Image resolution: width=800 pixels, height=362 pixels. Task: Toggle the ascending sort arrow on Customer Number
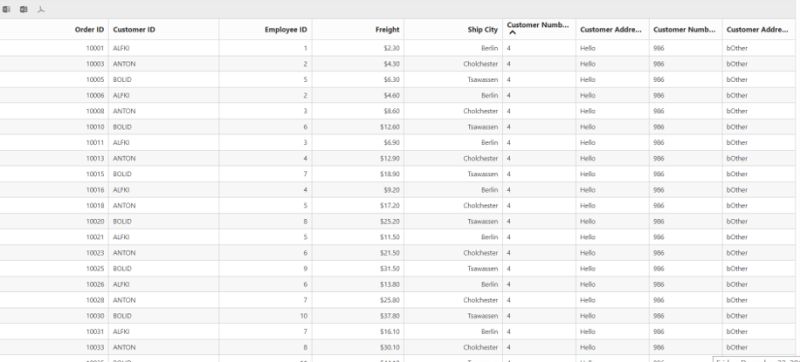(513, 33)
